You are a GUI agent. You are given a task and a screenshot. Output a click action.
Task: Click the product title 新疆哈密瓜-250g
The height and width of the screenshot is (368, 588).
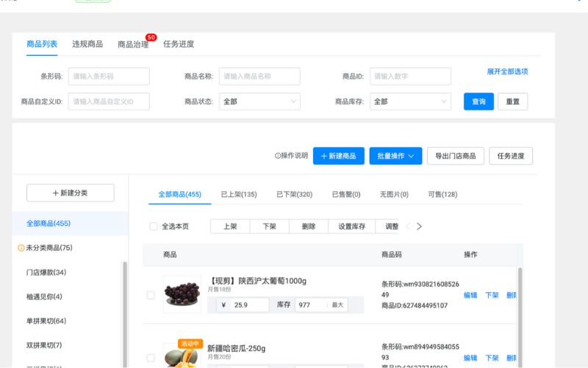236,348
